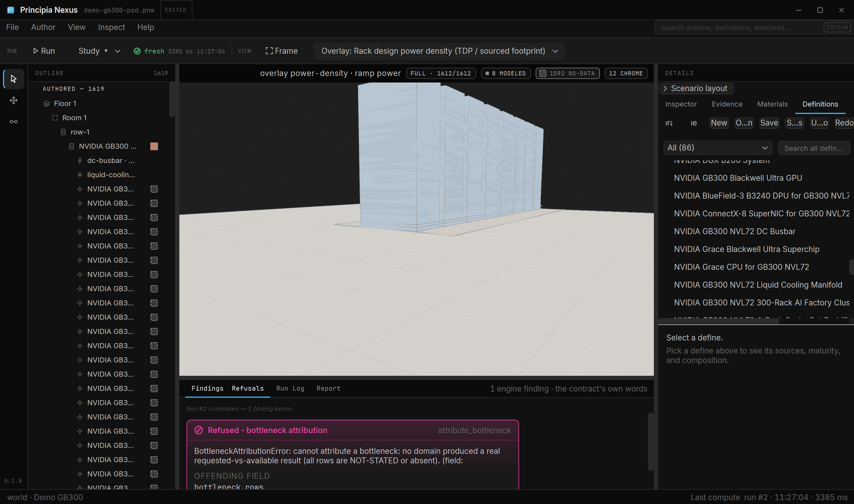Open the Study mode dropdown
The image size is (854, 504).
tap(93, 51)
